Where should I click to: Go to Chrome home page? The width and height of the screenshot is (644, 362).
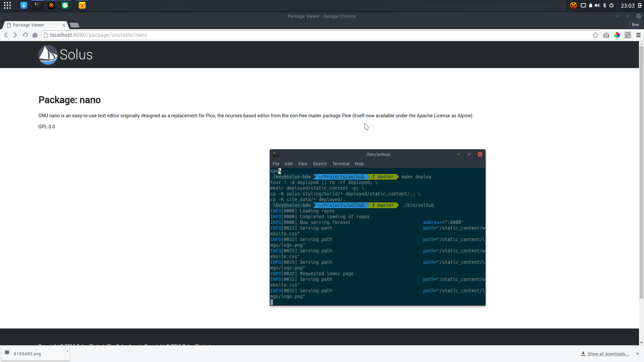35,35
